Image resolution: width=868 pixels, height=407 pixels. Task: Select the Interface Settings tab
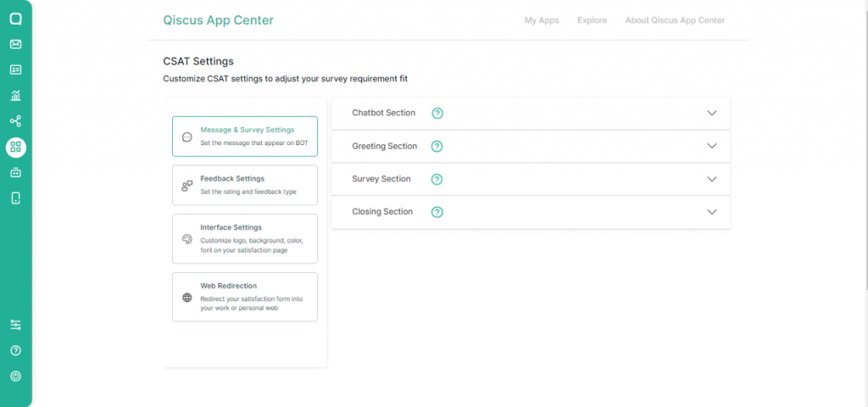pyautogui.click(x=244, y=239)
